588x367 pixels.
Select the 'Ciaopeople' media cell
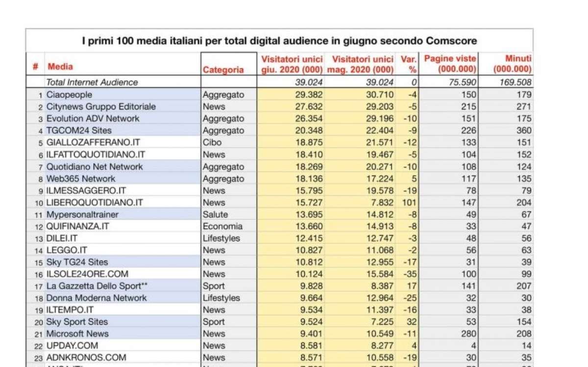pyautogui.click(x=69, y=95)
